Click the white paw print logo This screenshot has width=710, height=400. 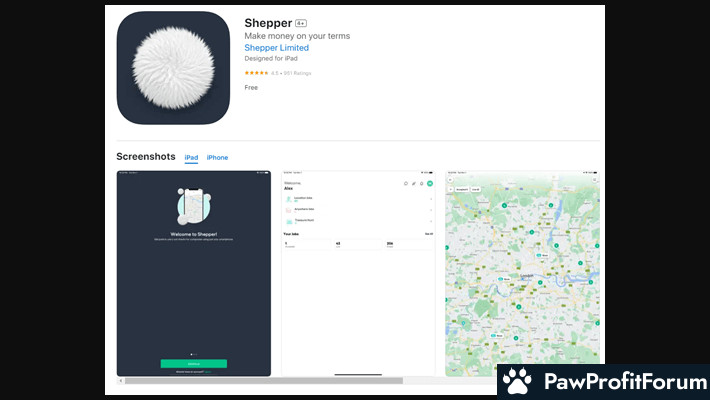click(517, 382)
